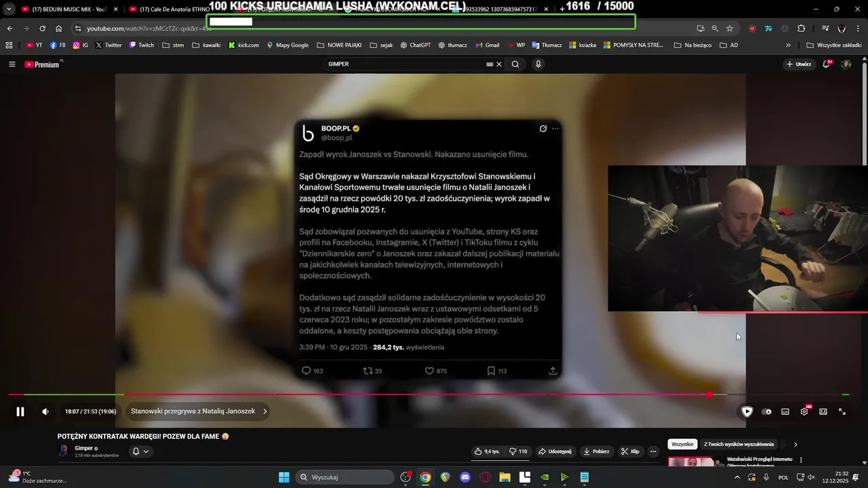Show hidden bookmarks chevron

point(788,45)
